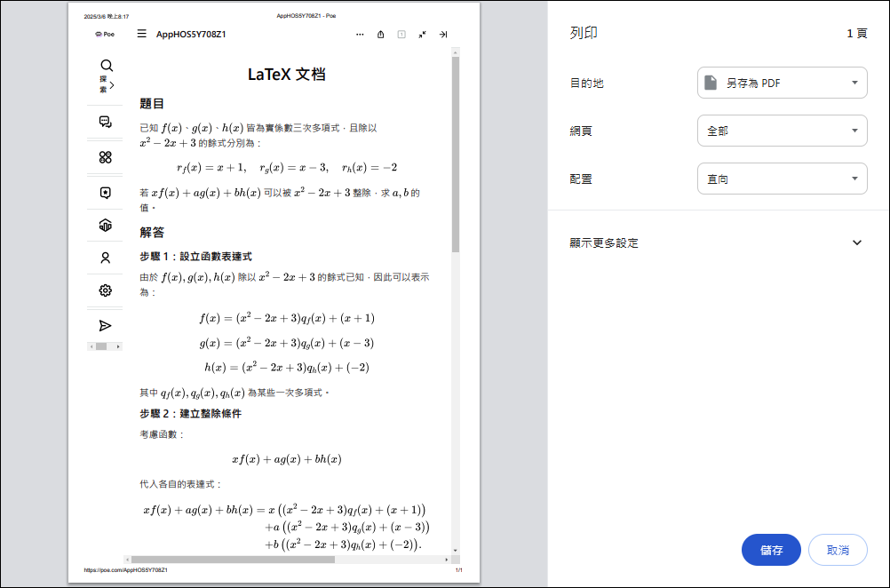Click the profile person icon in preview sidebar
Screen dimensions: 890x588
(105, 258)
